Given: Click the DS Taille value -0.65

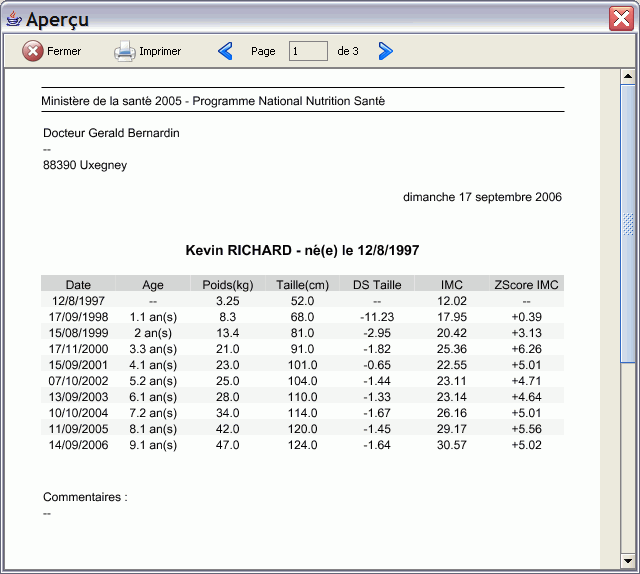Looking at the screenshot, I should pyautogui.click(x=377, y=365).
